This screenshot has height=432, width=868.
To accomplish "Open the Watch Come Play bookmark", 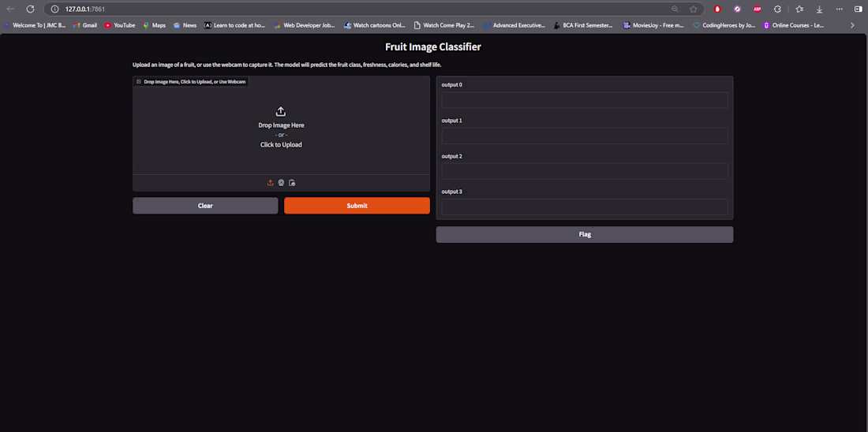I will click(x=444, y=25).
